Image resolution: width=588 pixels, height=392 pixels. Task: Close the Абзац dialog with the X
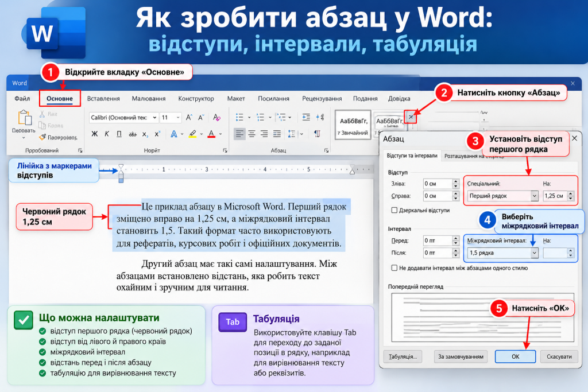tap(574, 138)
